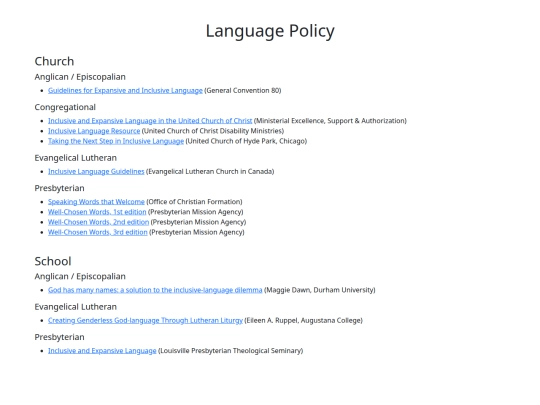The width and height of the screenshot is (540, 405).
Task: Follow Taking the Next Step in Inclusive Language
Action: pos(116,141)
